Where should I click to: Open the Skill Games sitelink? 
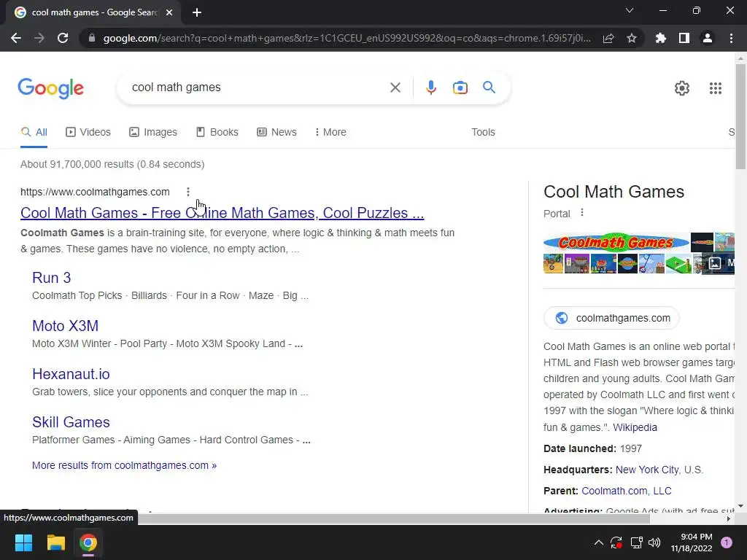pyautogui.click(x=71, y=422)
